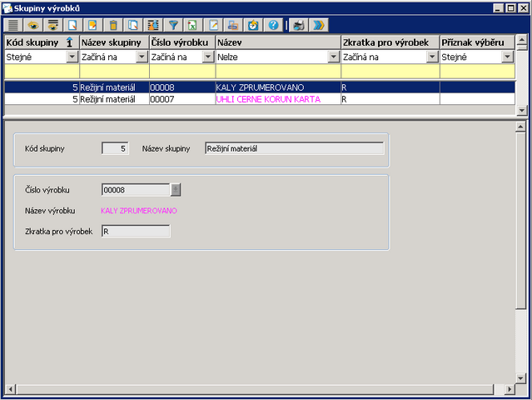Click the funnel filter icon
The width and height of the screenshot is (532, 400).
pyautogui.click(x=173, y=25)
